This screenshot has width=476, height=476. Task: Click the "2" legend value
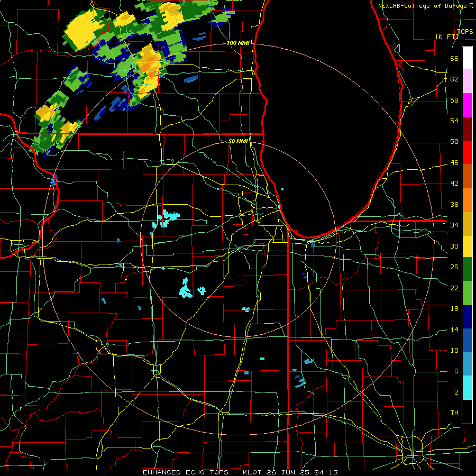(x=456, y=392)
